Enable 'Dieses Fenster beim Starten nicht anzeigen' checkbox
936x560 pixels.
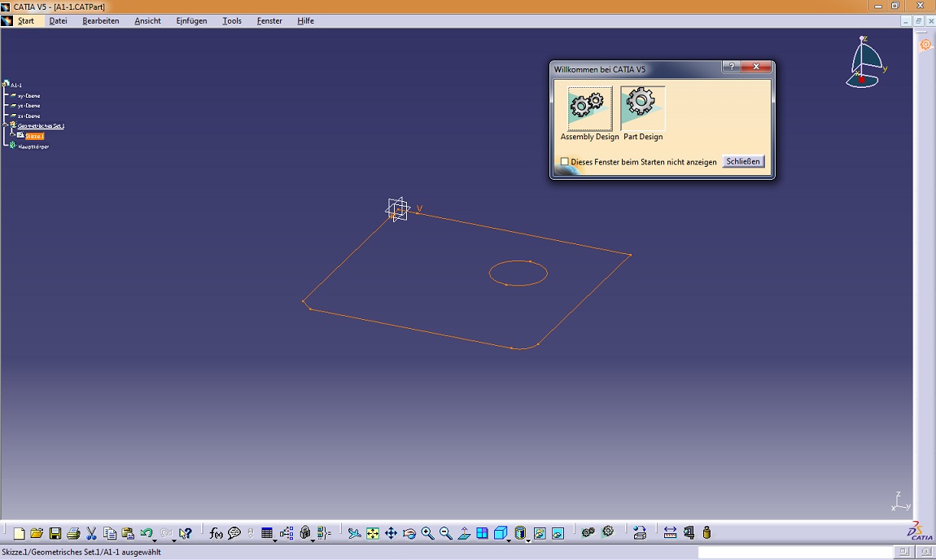564,161
